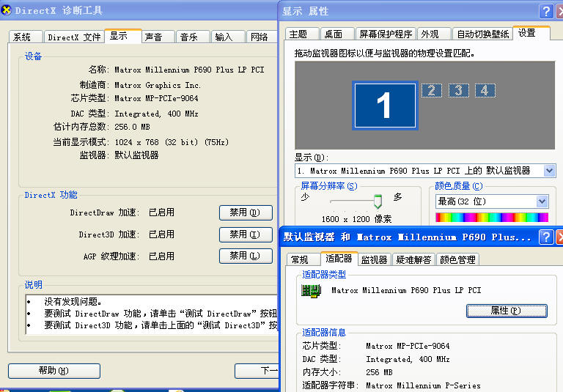
Task: Open 设置 tab in display properties
Action: [x=531, y=33]
